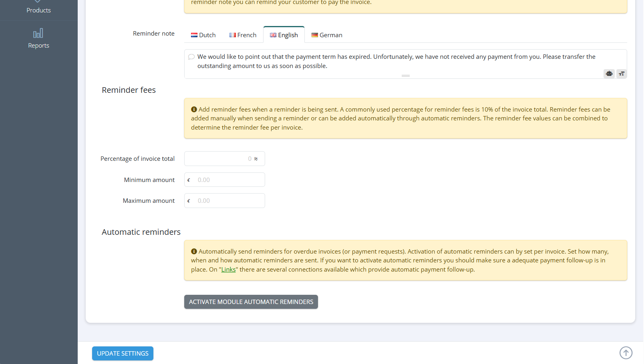
Task: Open the Reports section in sidebar
Action: point(38,39)
